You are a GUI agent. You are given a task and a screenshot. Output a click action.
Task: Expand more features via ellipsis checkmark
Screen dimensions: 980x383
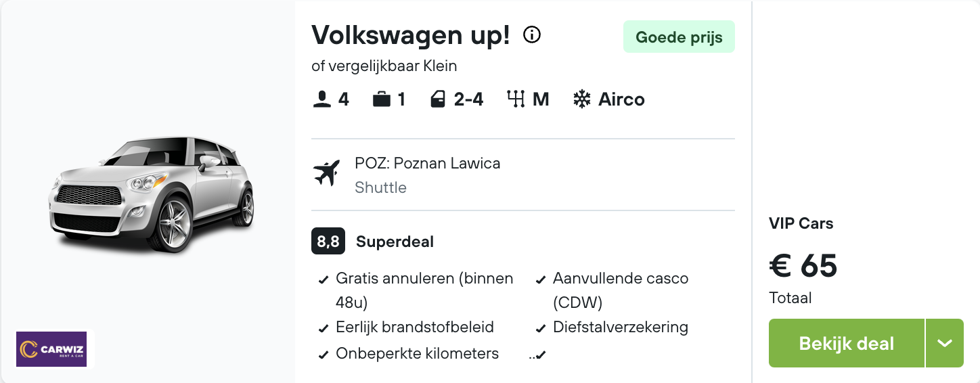pos(537,354)
